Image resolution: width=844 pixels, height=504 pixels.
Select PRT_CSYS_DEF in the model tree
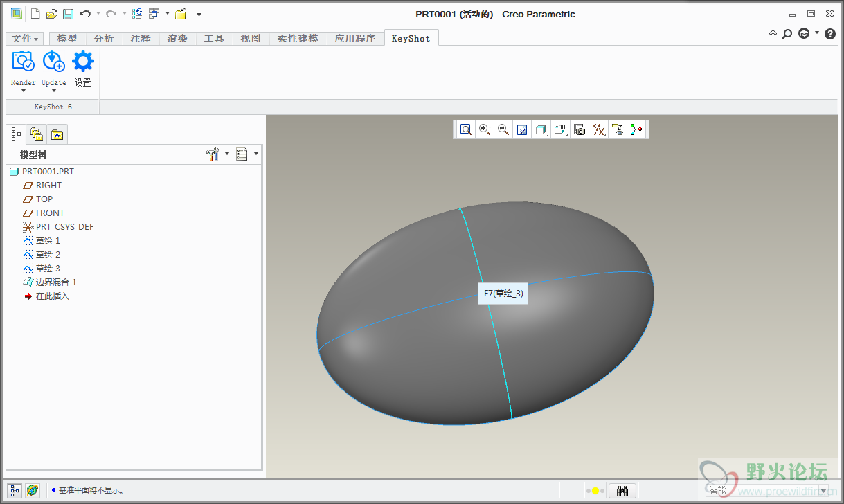(x=64, y=226)
